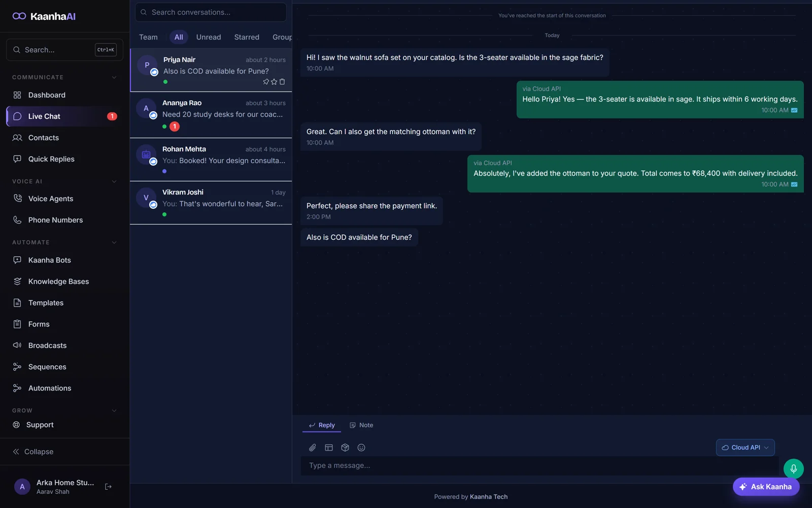Click the logout icon beside Arka Home Studio
This screenshot has height=508, width=812.
(x=108, y=487)
